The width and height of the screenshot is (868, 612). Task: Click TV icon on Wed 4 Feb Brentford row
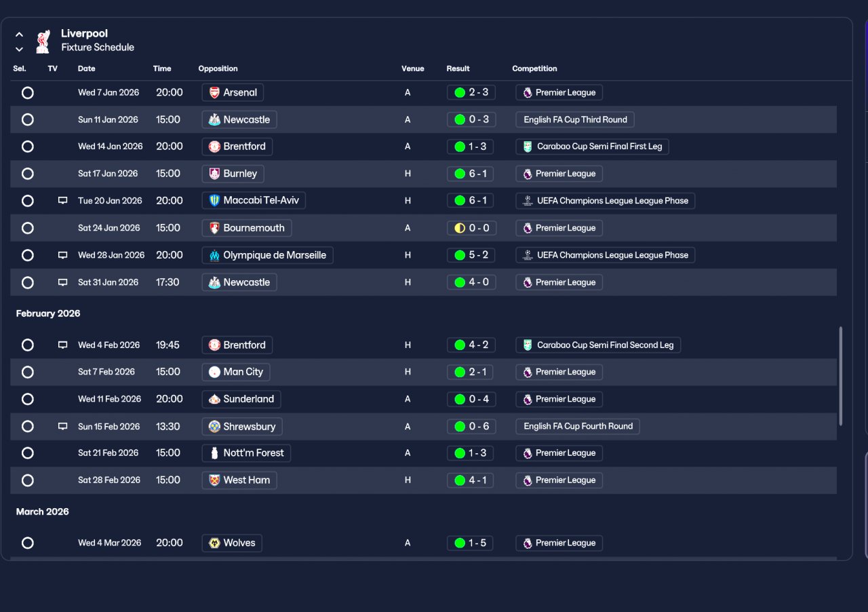pos(63,345)
